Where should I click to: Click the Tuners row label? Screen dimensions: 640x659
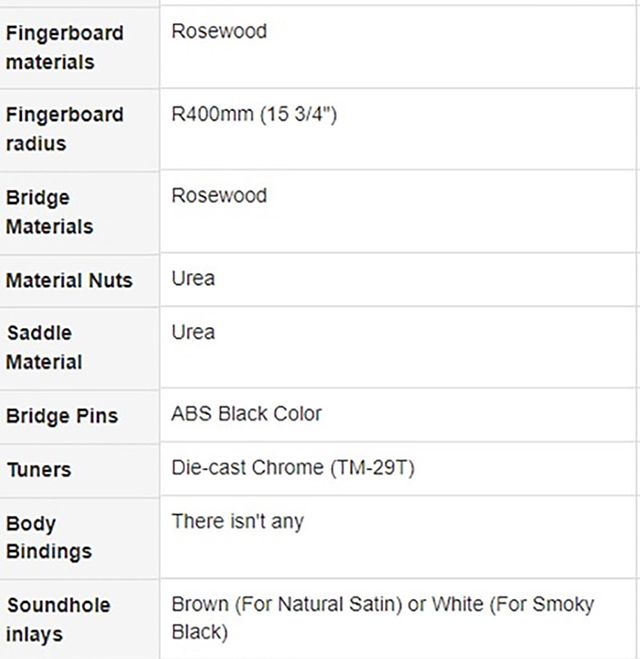tap(38, 469)
